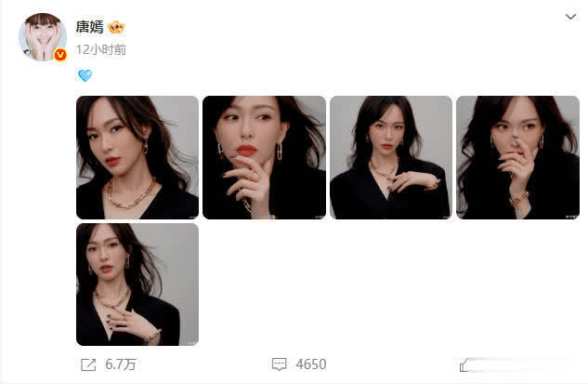Open fifth photo in second row
588x384 pixels.
(x=137, y=285)
